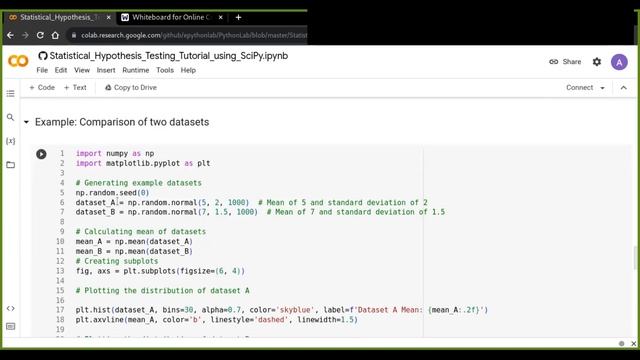Click the 'mean_A = np.mean(dataset_A)' line

[134, 241]
